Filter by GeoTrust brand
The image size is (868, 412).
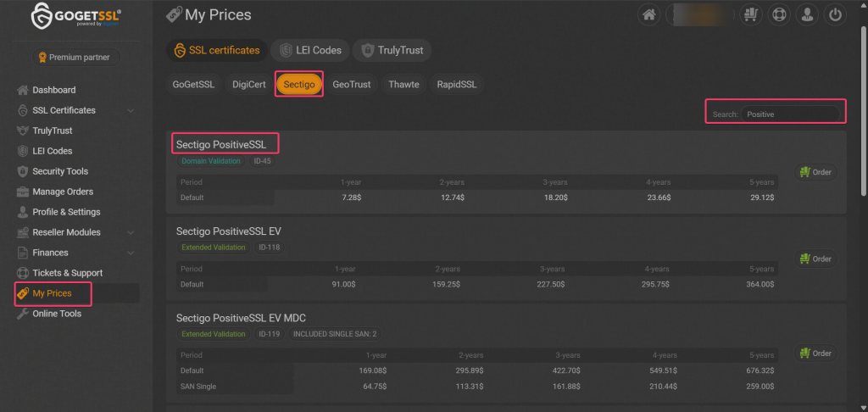[x=352, y=85]
